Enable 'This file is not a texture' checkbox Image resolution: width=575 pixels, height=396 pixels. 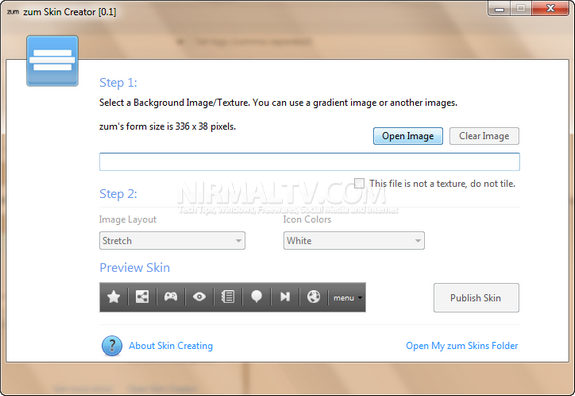click(359, 183)
